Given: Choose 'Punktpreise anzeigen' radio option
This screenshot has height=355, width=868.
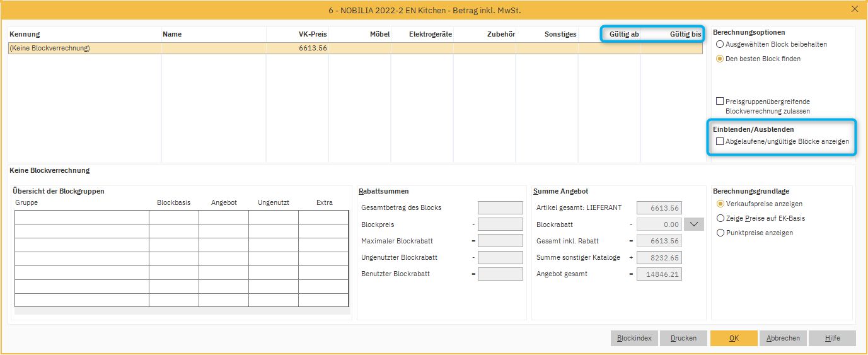Looking at the screenshot, I should click(720, 233).
